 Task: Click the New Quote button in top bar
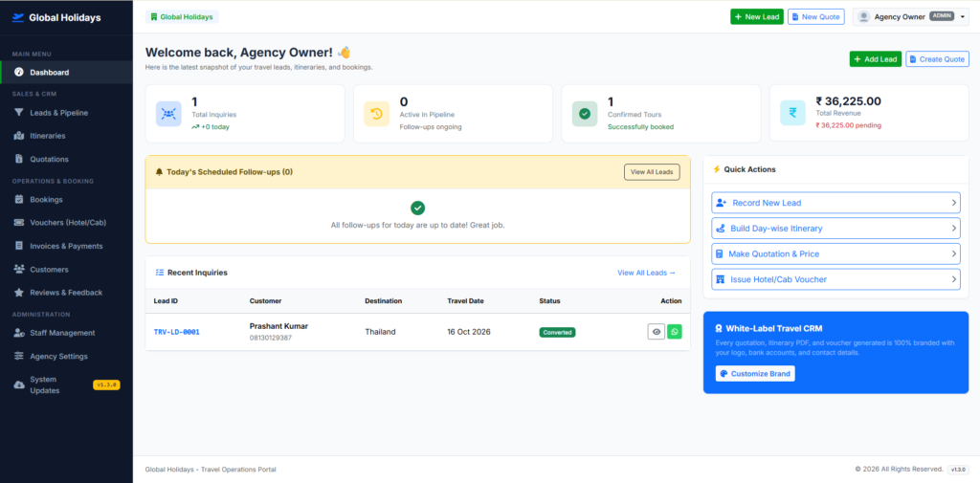point(815,17)
